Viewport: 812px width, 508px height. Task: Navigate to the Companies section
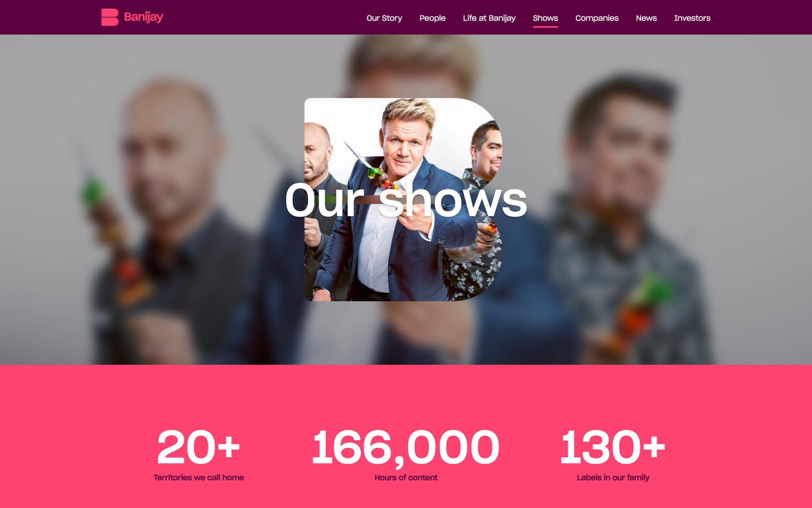(x=597, y=18)
